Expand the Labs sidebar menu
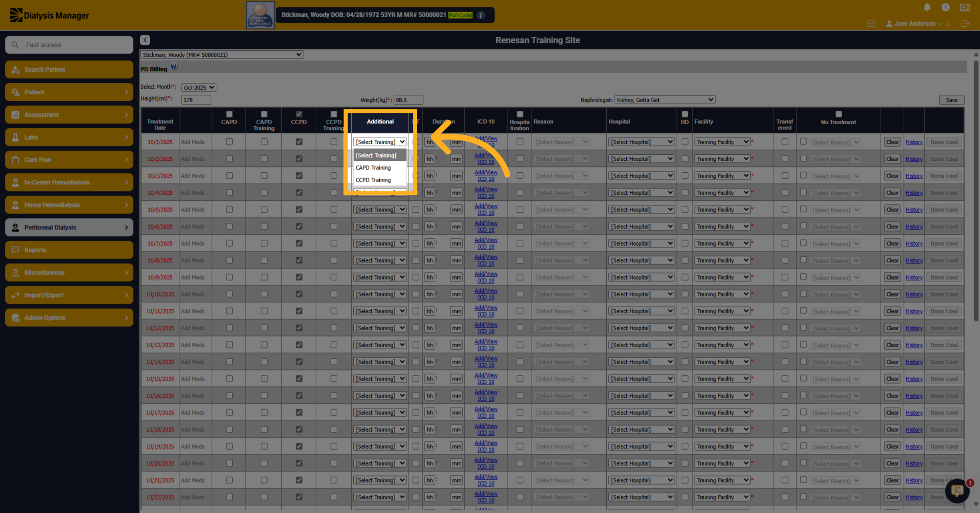 [69, 137]
